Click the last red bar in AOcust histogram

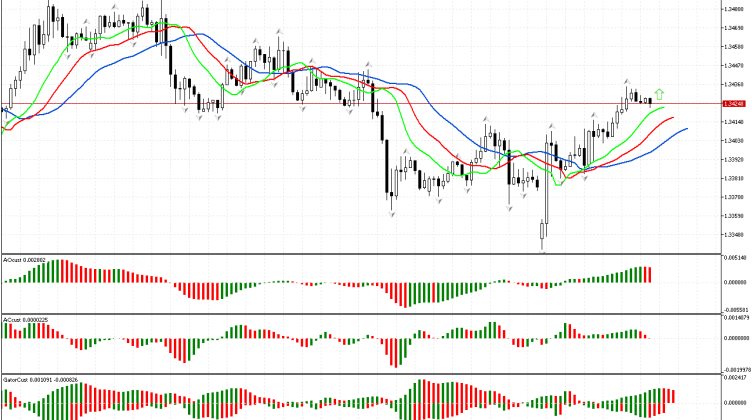(648, 275)
